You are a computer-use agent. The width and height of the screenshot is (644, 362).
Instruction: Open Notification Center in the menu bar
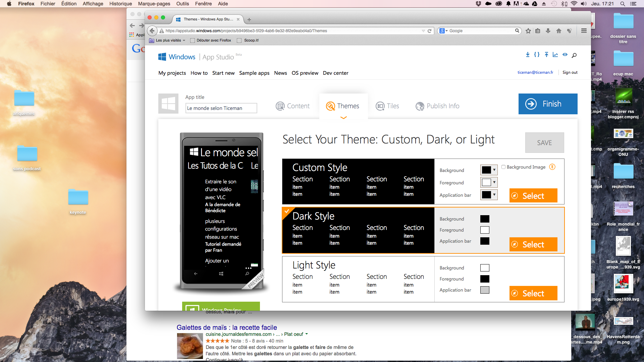click(633, 4)
